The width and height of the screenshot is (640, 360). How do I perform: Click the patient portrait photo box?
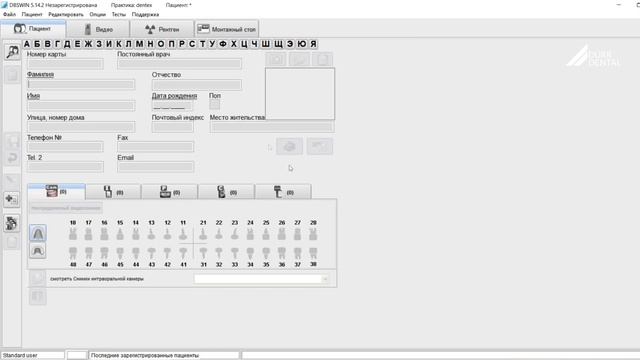point(300,94)
